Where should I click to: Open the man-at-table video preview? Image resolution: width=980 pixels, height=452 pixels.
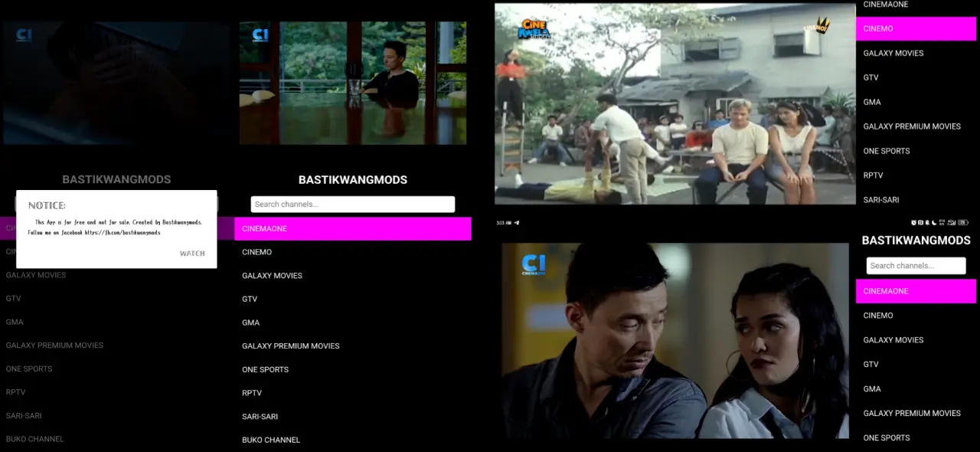click(x=353, y=83)
